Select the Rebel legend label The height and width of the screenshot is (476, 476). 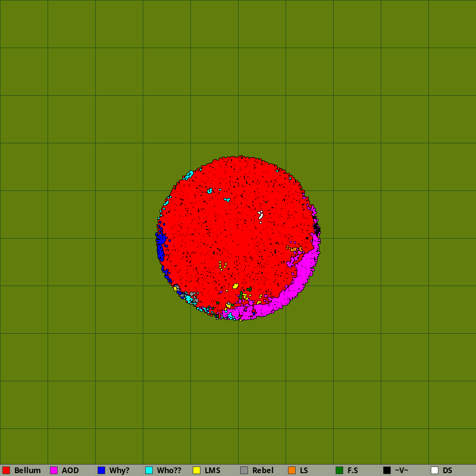263,470
